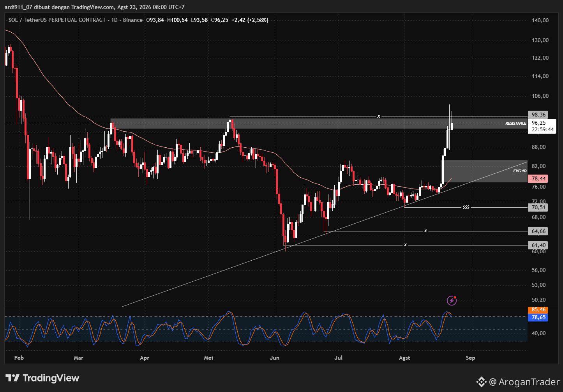This screenshot has width=563, height=392.
Task: Click the RESISTANCE zone label
Action: click(516, 123)
